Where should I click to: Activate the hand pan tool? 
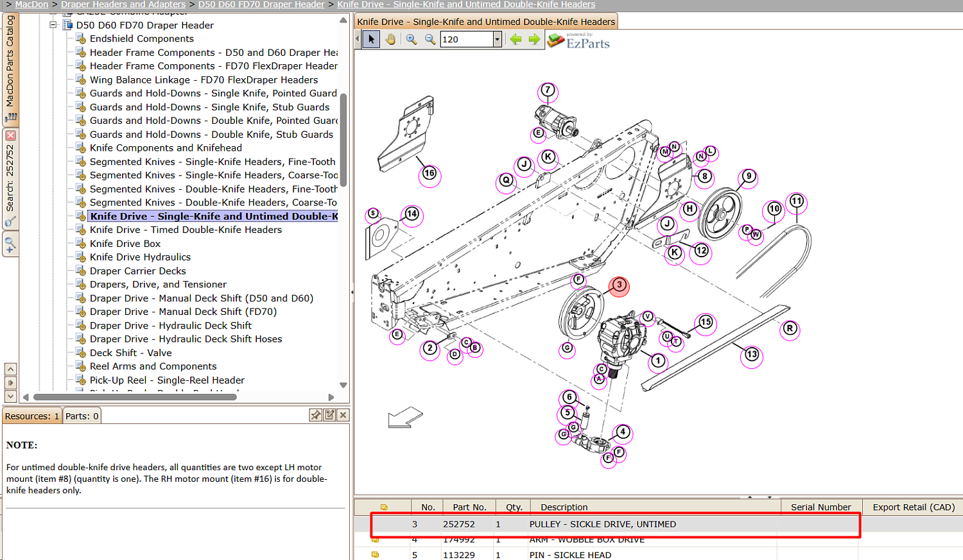tap(390, 39)
